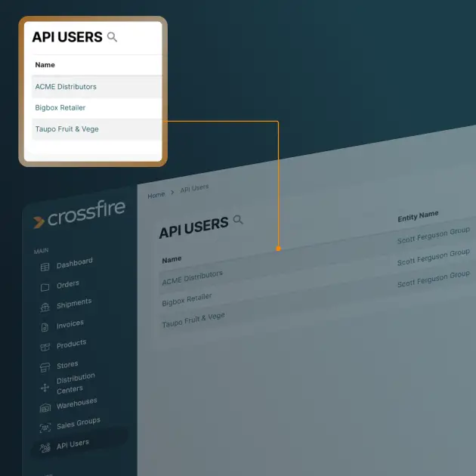Click API Users in the breadcrumb trail

coord(194,189)
